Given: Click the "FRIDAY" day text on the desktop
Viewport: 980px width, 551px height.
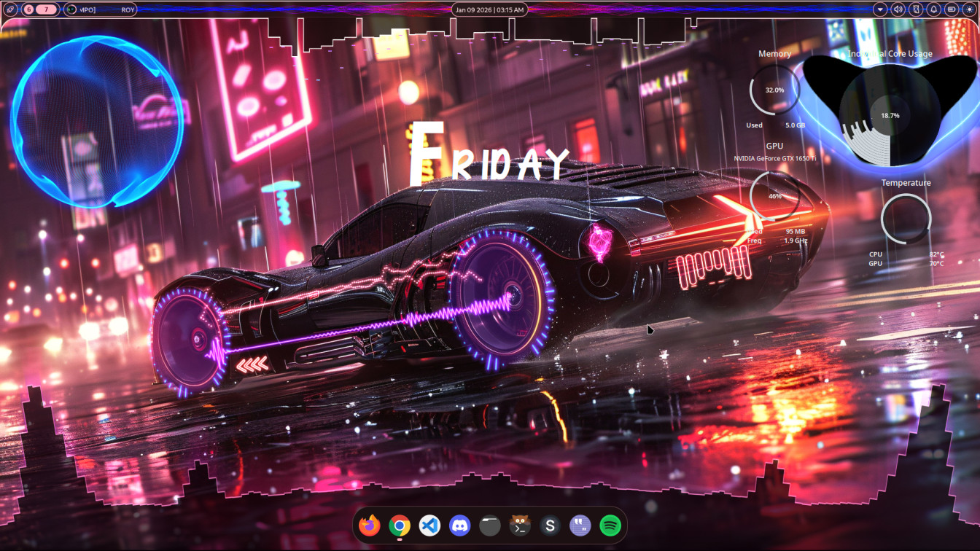Looking at the screenshot, I should [x=489, y=155].
